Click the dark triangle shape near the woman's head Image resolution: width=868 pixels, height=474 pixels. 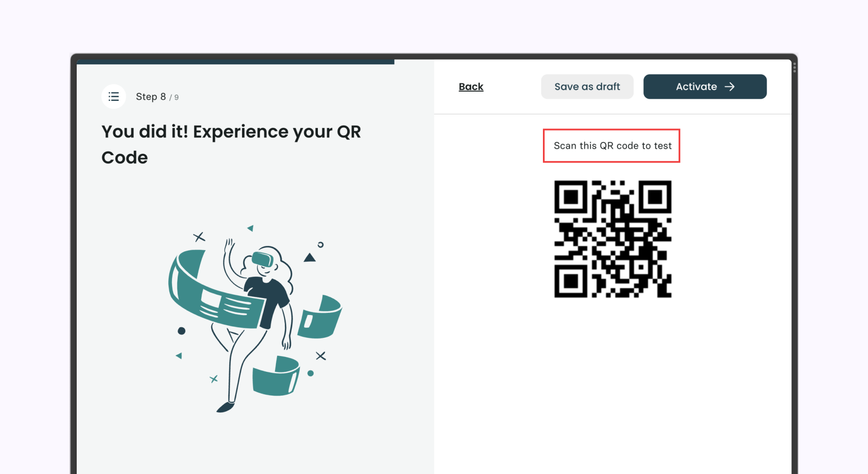(x=309, y=258)
